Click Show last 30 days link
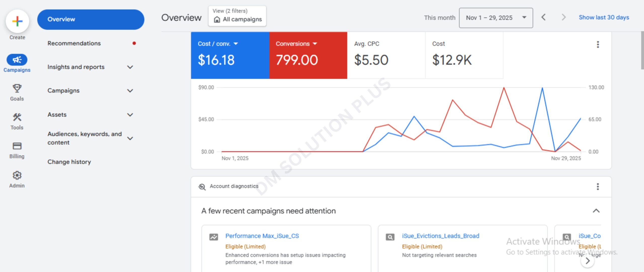The height and width of the screenshot is (272, 644). (x=604, y=17)
